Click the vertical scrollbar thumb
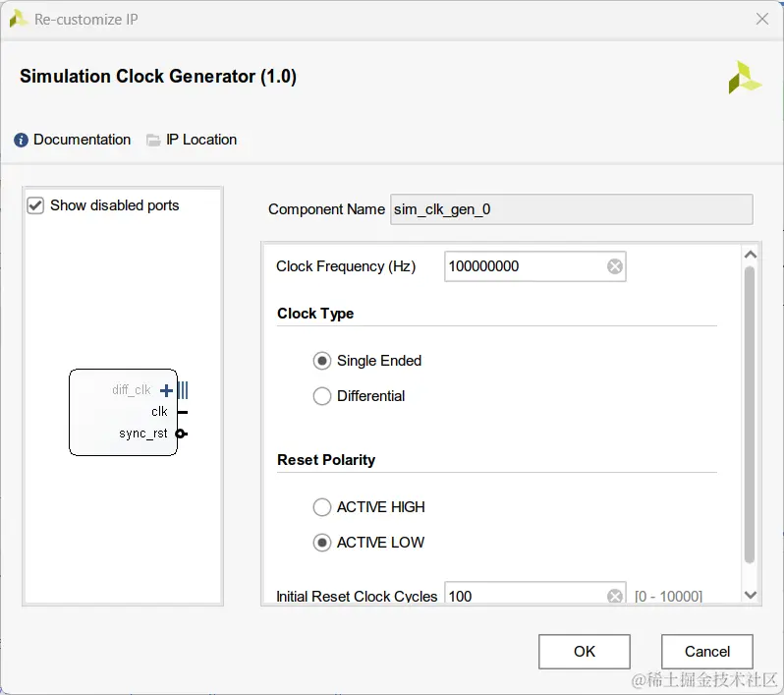This screenshot has width=784, height=695. pyautogui.click(x=749, y=415)
